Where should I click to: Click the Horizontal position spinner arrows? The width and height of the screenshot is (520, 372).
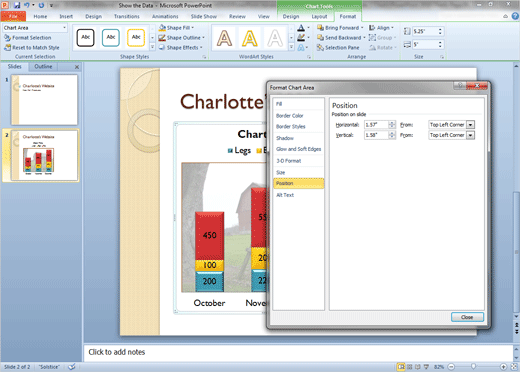(392, 125)
